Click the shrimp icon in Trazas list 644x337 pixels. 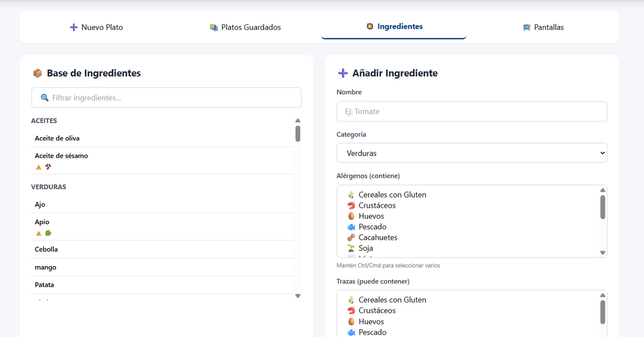[351, 310]
